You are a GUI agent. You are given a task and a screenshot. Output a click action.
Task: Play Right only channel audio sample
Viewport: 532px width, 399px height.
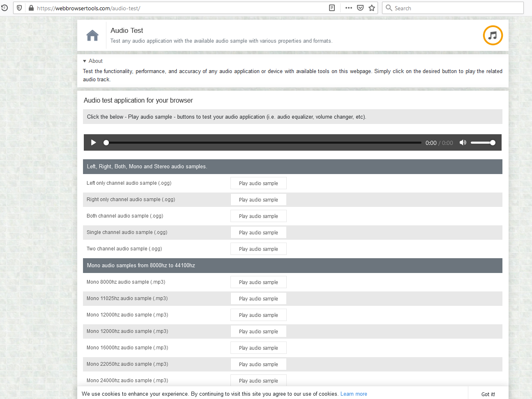pyautogui.click(x=258, y=199)
